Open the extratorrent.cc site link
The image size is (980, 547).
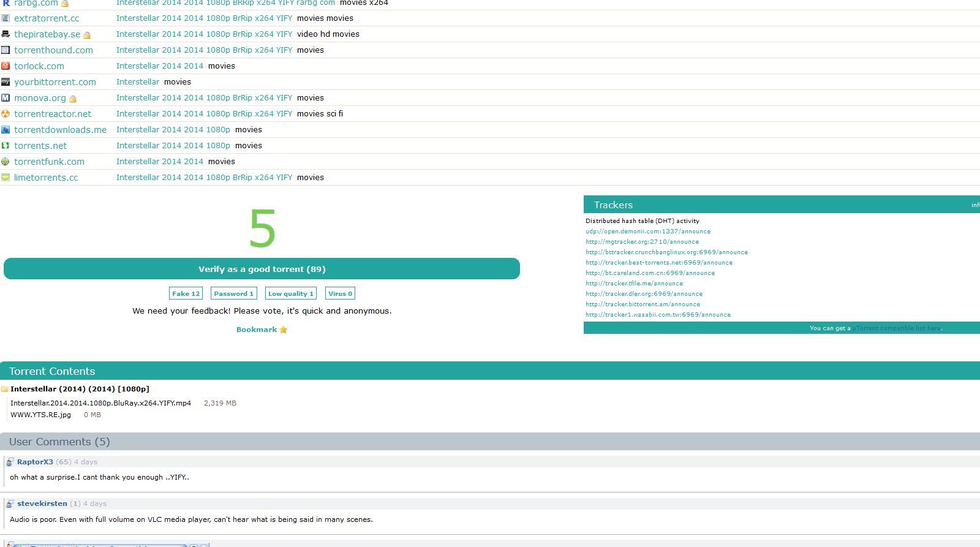(47, 18)
